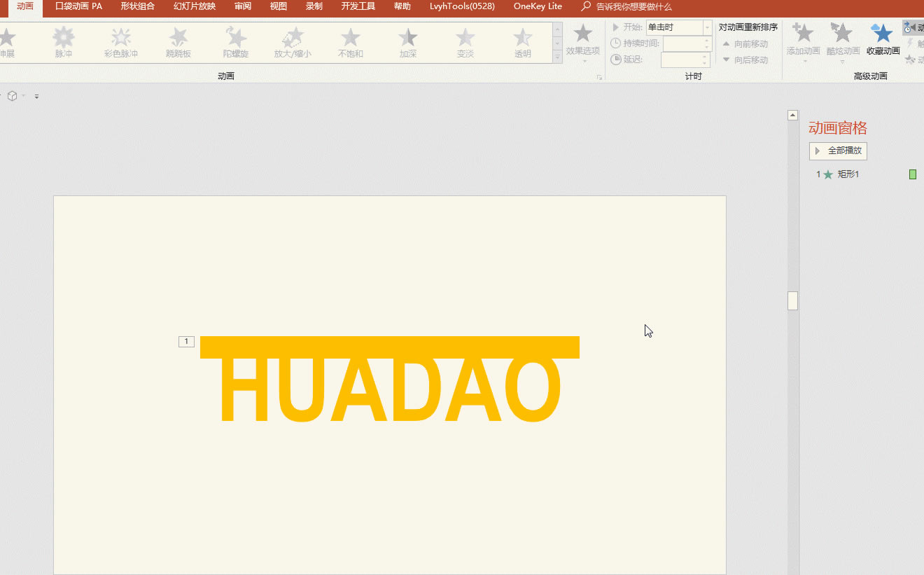Image resolution: width=924 pixels, height=575 pixels.
Task: Click the vertical scrollbar up arrow
Action: click(x=793, y=116)
